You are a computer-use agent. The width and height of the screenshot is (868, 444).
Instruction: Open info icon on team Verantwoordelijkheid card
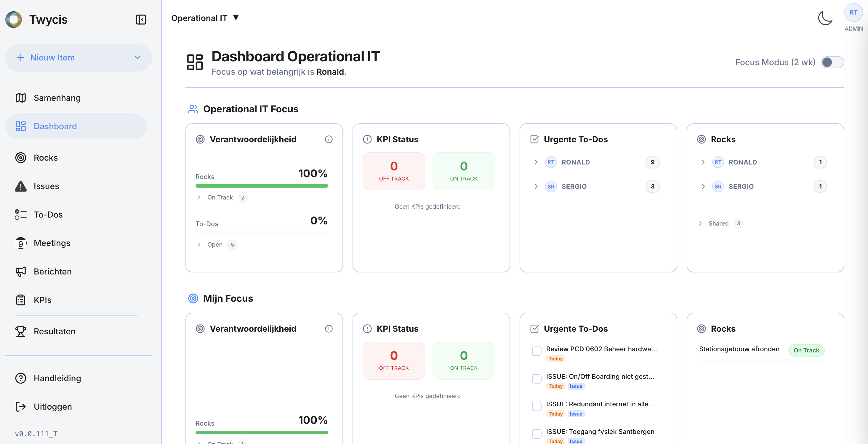tap(329, 139)
